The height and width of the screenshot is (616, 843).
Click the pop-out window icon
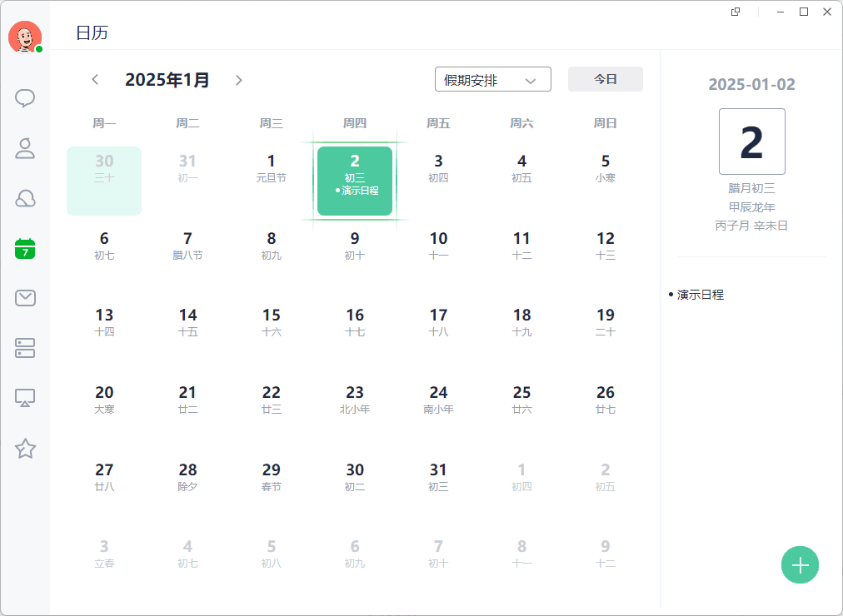pos(736,12)
